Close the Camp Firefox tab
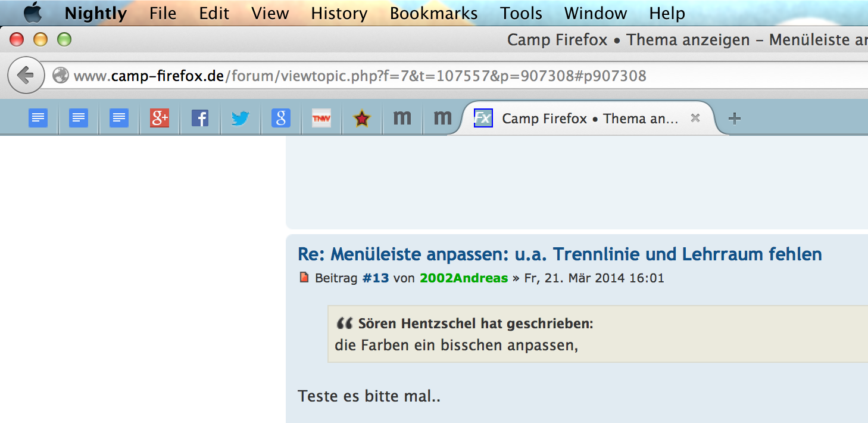The height and width of the screenshot is (423, 868). (695, 118)
